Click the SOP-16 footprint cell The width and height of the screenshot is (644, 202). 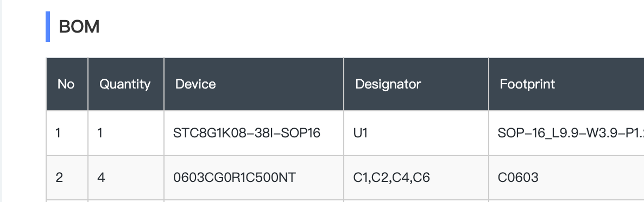[566, 133]
